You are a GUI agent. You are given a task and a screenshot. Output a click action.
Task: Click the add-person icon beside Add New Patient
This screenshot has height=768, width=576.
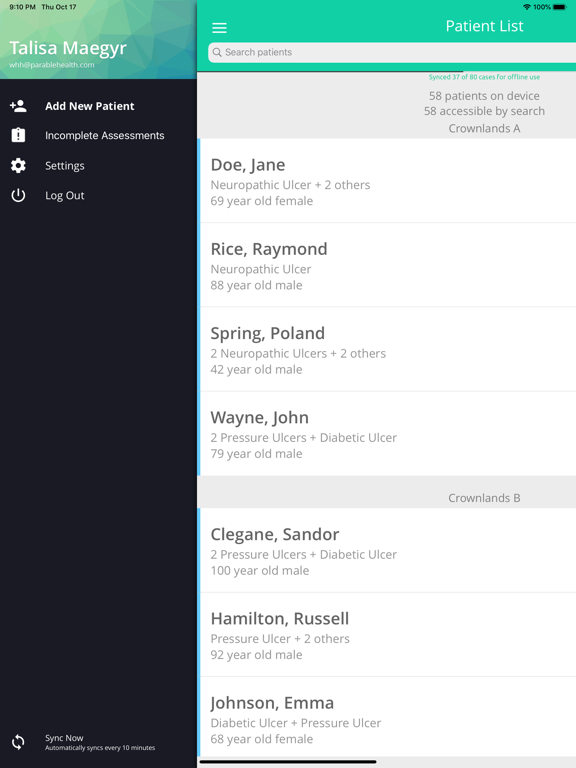click(18, 106)
